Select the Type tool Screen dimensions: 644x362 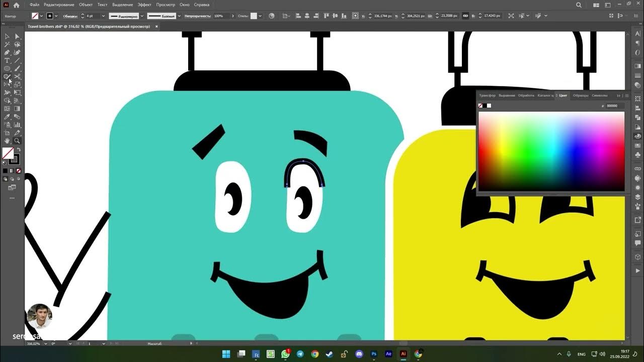coord(7,60)
